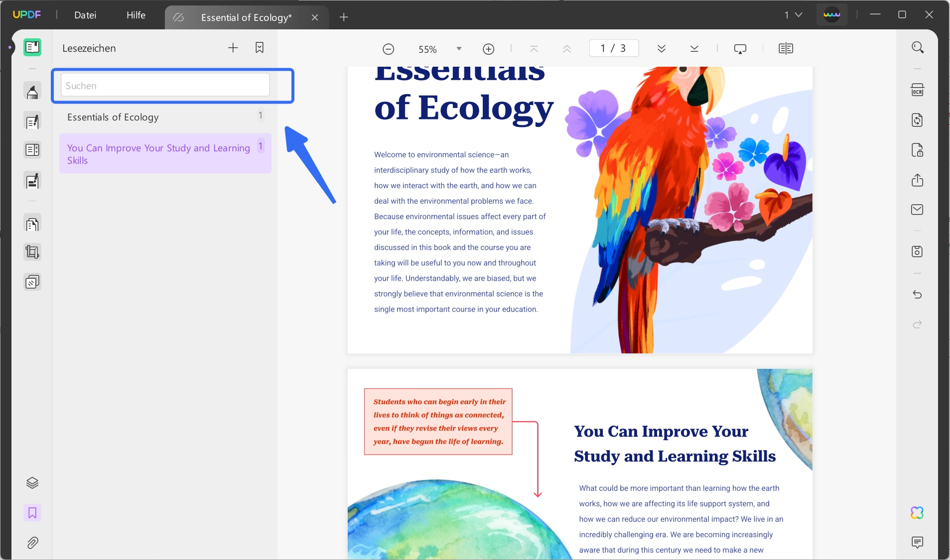Click the Suchen bookmark search field
950x560 pixels.
[x=165, y=85]
